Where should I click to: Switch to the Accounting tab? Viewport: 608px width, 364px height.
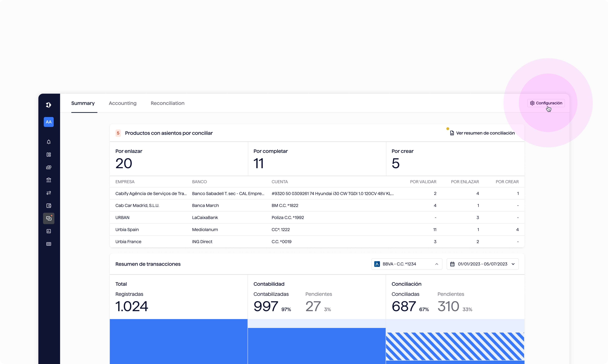coord(123,103)
